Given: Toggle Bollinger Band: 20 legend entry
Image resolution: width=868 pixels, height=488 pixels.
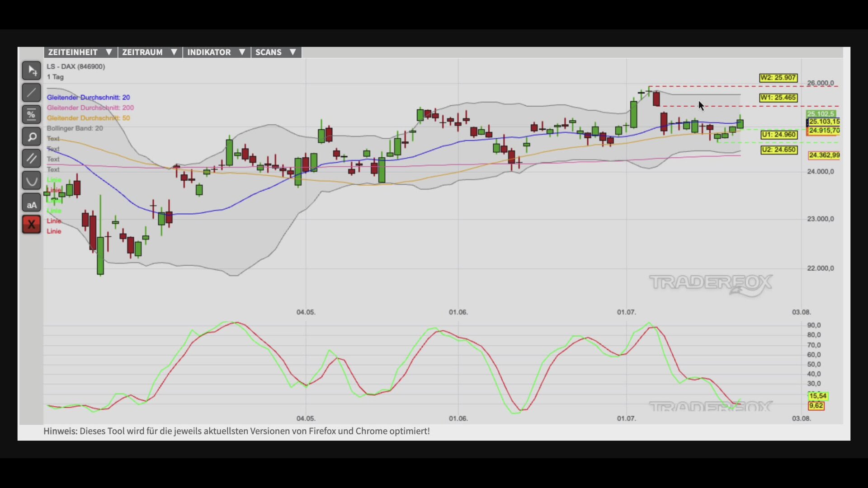Looking at the screenshot, I should pyautogui.click(x=75, y=128).
